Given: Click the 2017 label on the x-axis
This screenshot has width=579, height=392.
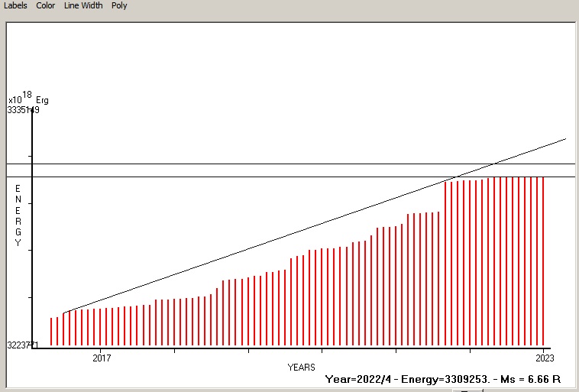Looking at the screenshot, I should 101,357.
